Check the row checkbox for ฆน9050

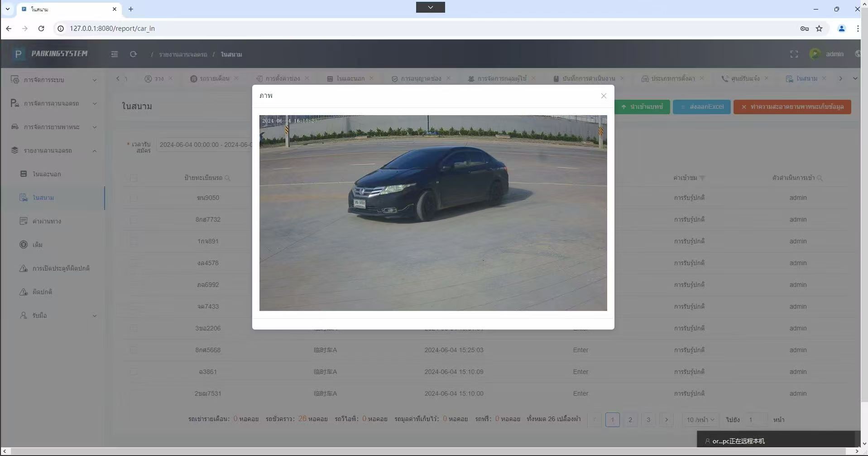134,198
